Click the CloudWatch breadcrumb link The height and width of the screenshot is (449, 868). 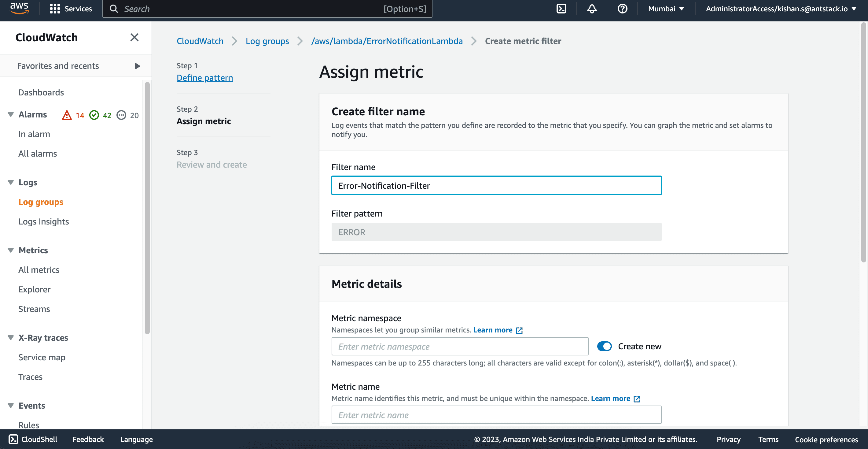click(200, 41)
